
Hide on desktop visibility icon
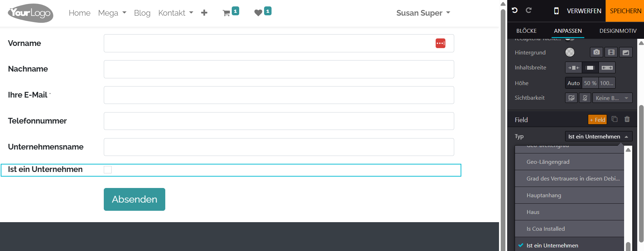pos(571,98)
